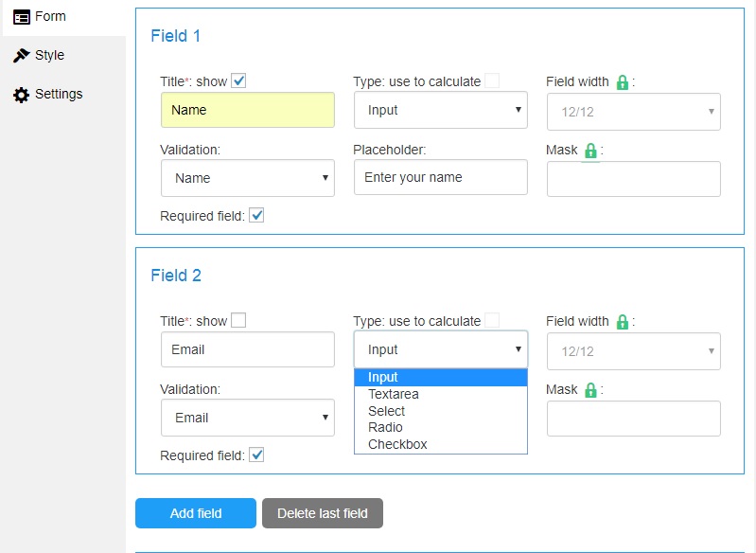Image resolution: width=756 pixels, height=553 pixels.
Task: Uncheck Field 2 Required field checkbox
Action: pos(256,455)
